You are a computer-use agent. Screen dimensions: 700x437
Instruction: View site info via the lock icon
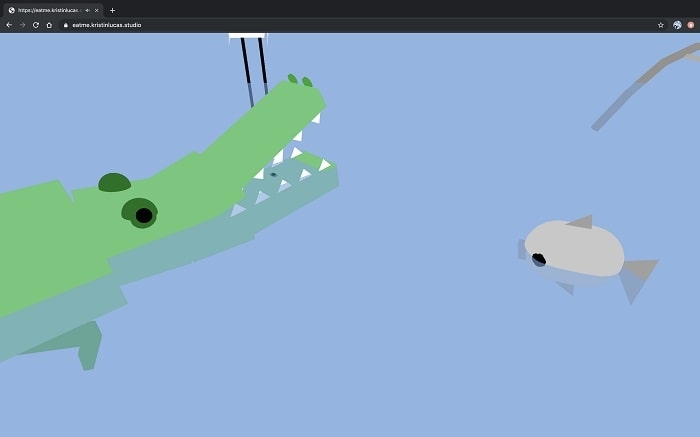(65, 24)
